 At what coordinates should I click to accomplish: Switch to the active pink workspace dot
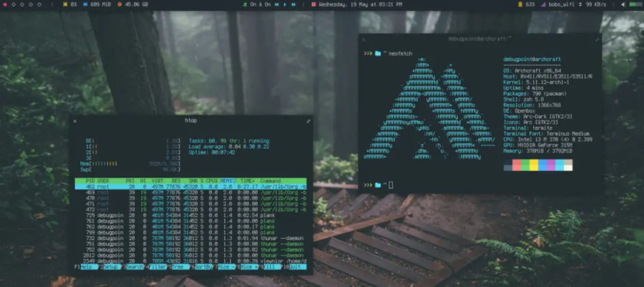[4, 5]
